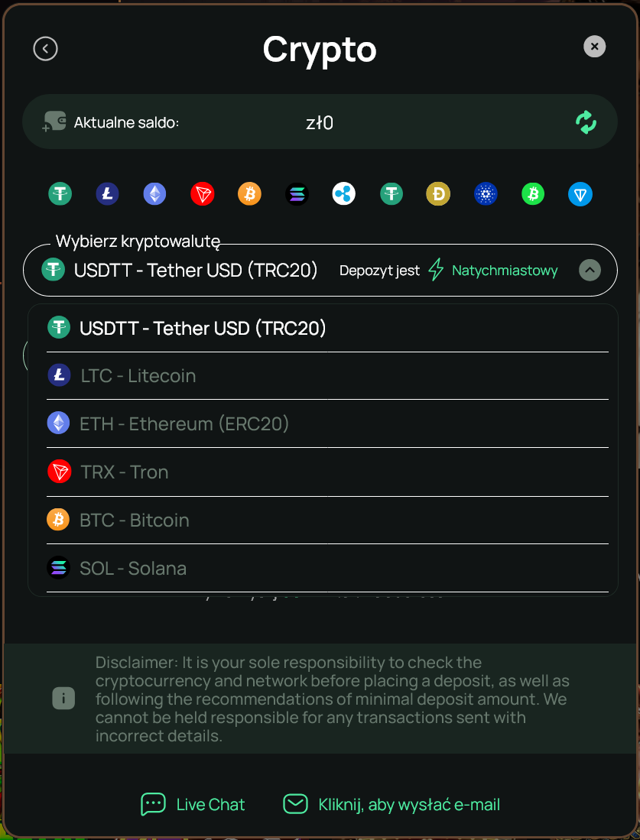Image resolution: width=640 pixels, height=840 pixels.
Task: Pick BTC - Bitcoin from the dropdown
Action: tap(327, 521)
